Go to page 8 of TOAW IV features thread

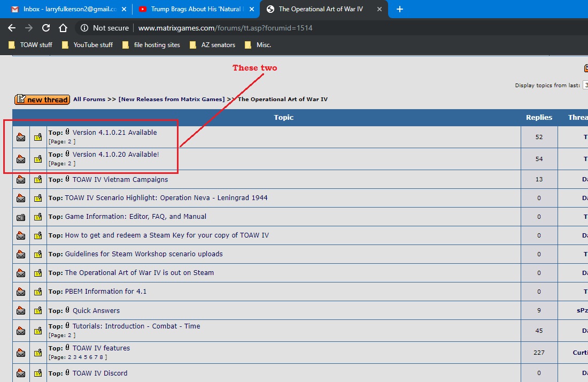[101, 357]
